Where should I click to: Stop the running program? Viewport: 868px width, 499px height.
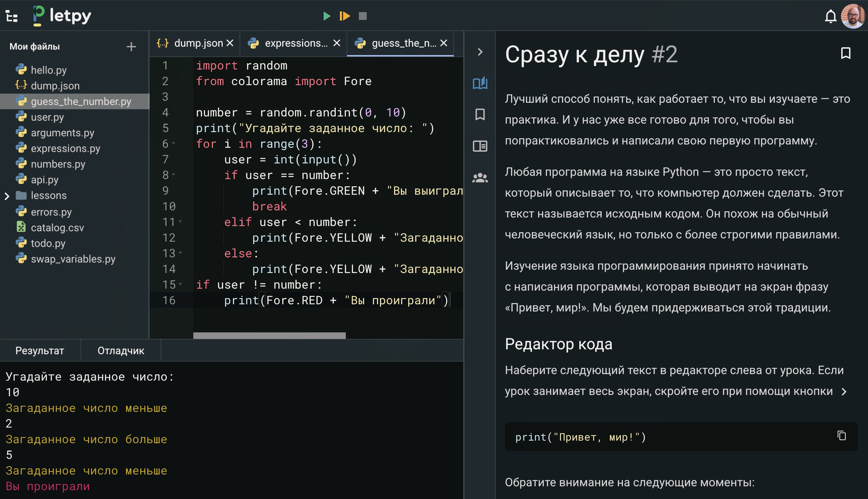363,16
